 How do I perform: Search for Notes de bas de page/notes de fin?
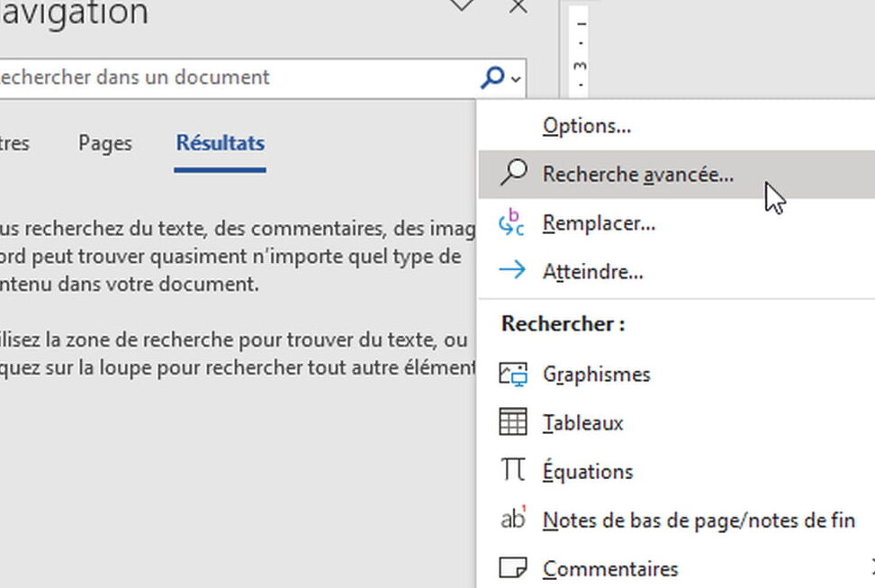pyautogui.click(x=676, y=520)
